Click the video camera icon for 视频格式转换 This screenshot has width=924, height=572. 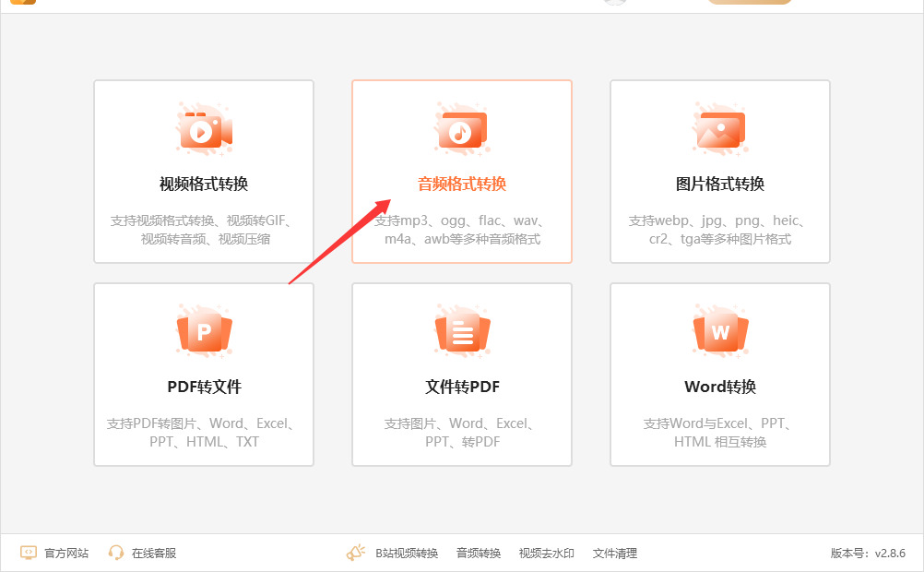(204, 130)
